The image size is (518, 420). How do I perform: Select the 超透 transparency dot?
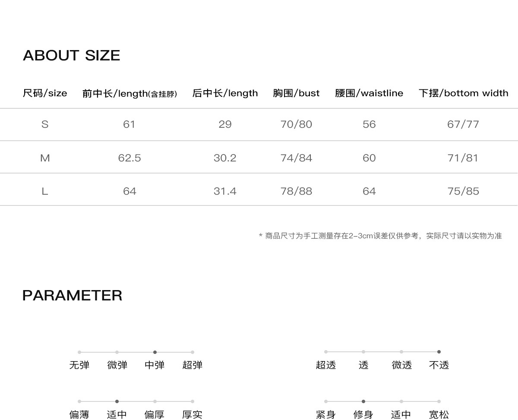pos(326,352)
